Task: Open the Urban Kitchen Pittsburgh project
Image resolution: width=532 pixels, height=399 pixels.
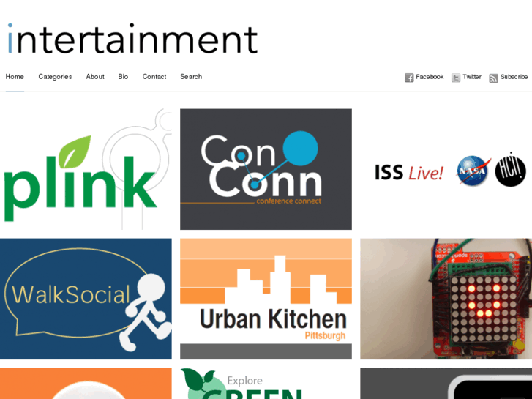Action: coord(266,299)
